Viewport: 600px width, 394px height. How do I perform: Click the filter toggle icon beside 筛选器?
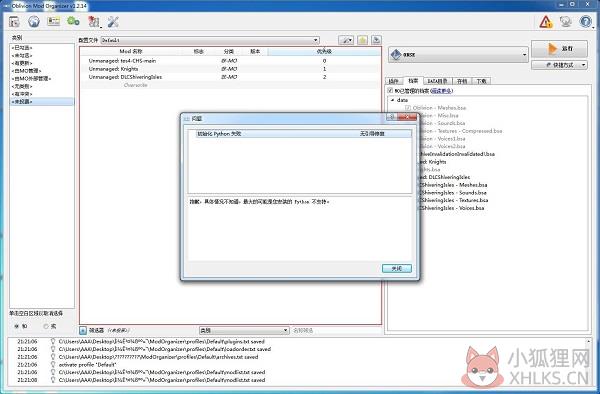point(83,330)
